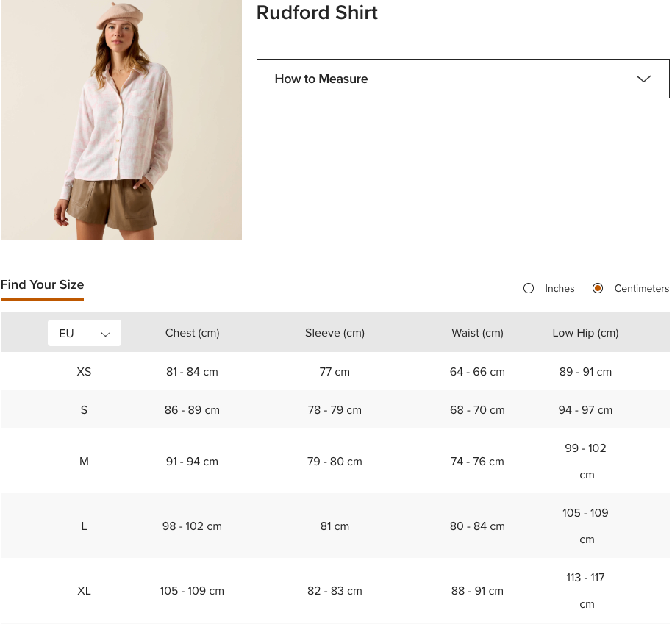Screen dimensions: 672x624
Task: Click the small arrow inside the EU selector
Action: coord(105,334)
